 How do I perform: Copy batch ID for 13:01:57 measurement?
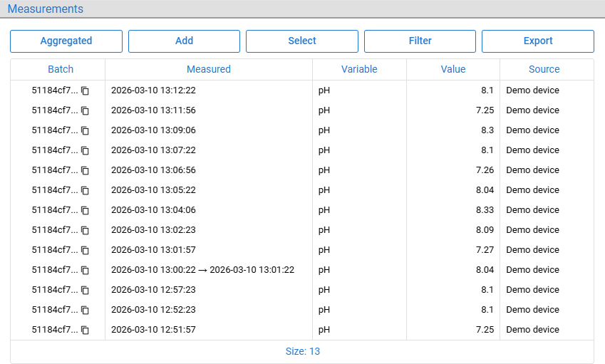(x=85, y=250)
